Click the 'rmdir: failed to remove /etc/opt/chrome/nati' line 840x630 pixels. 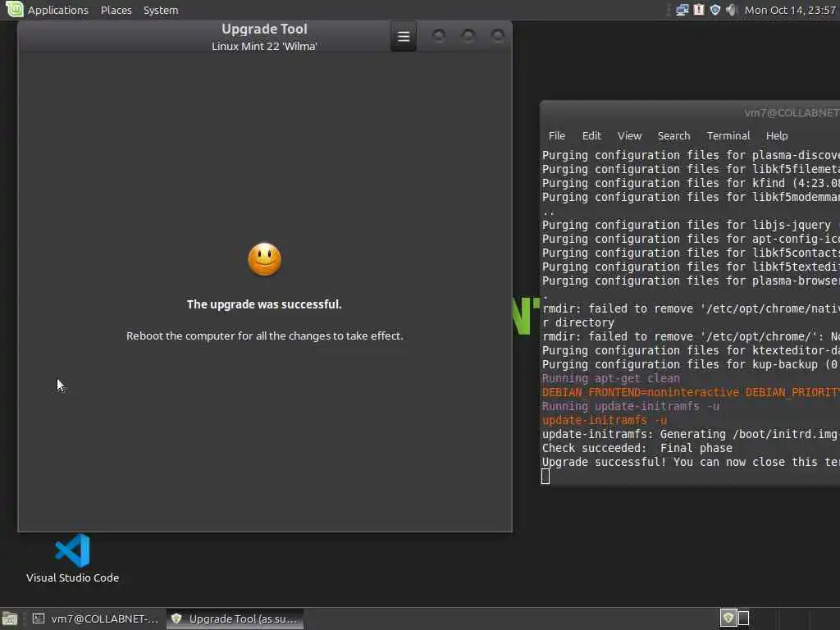click(691, 308)
